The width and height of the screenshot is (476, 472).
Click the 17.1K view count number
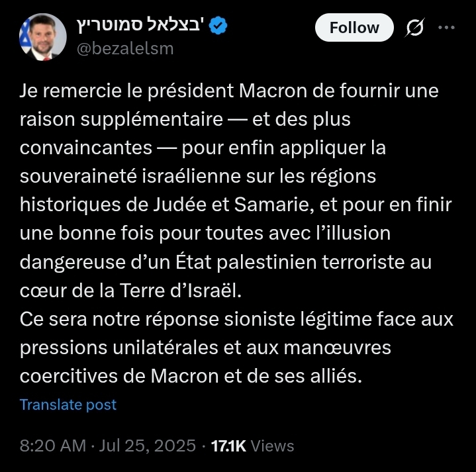coord(228,446)
